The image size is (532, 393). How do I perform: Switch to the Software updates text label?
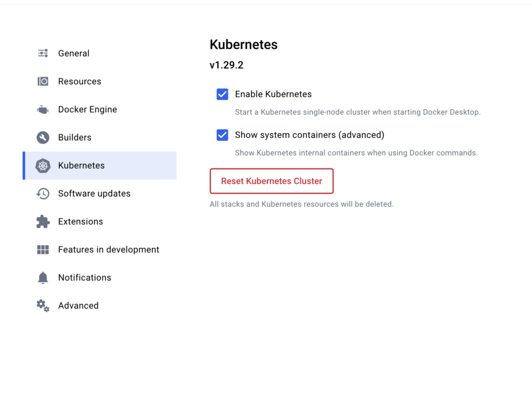pyautogui.click(x=94, y=194)
